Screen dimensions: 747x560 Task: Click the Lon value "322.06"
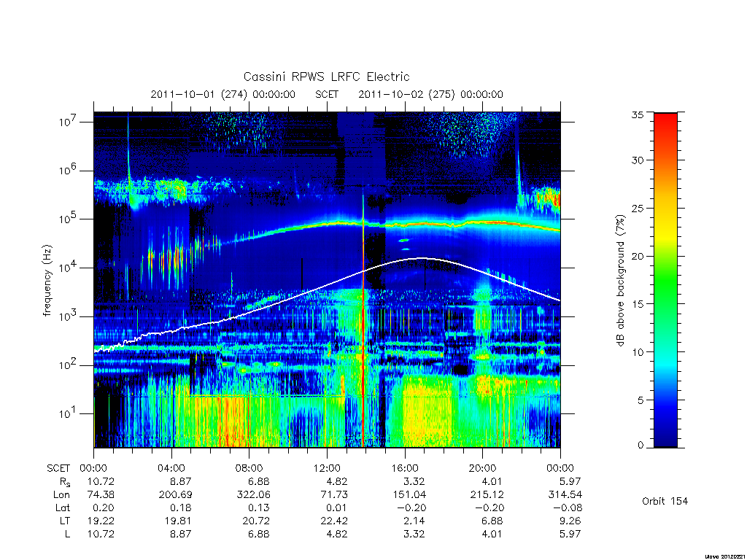252,495
